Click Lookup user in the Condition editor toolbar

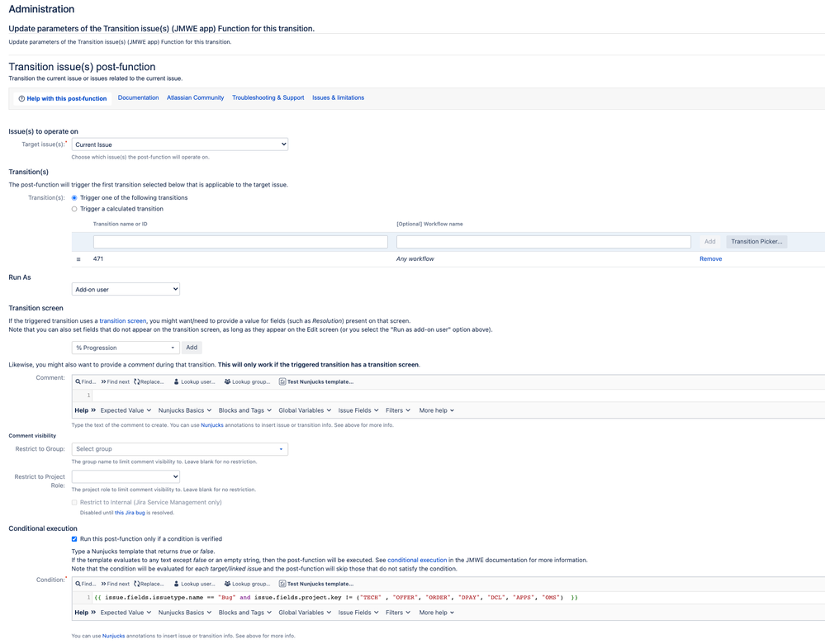coord(195,584)
